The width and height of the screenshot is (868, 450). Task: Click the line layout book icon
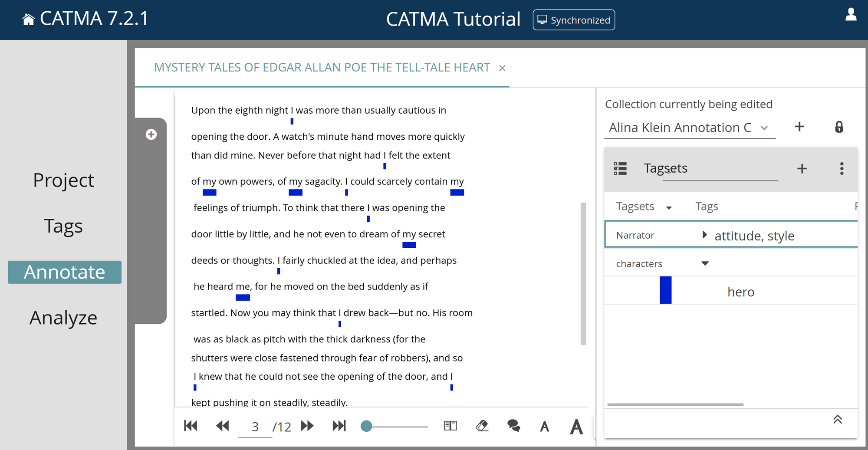tap(450, 426)
